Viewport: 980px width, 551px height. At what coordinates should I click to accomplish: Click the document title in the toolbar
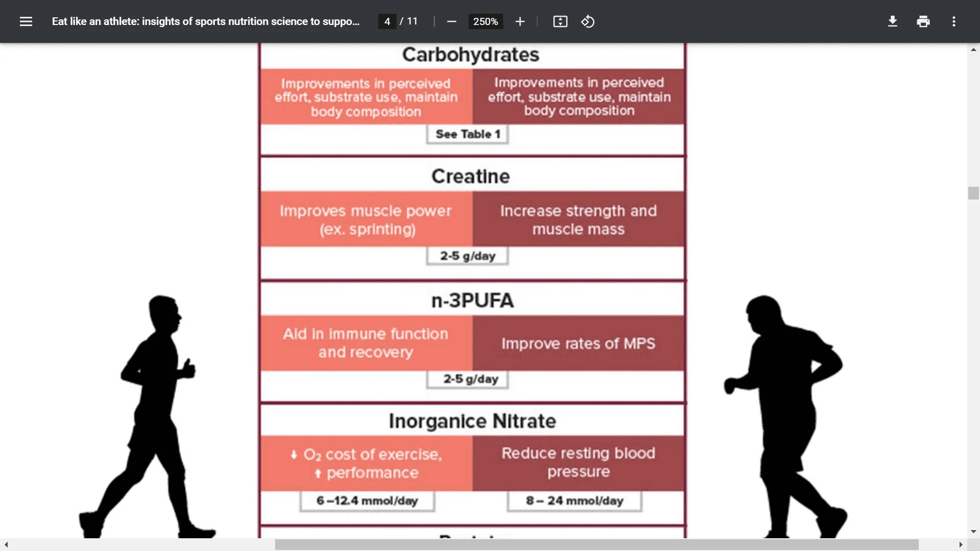(x=206, y=21)
